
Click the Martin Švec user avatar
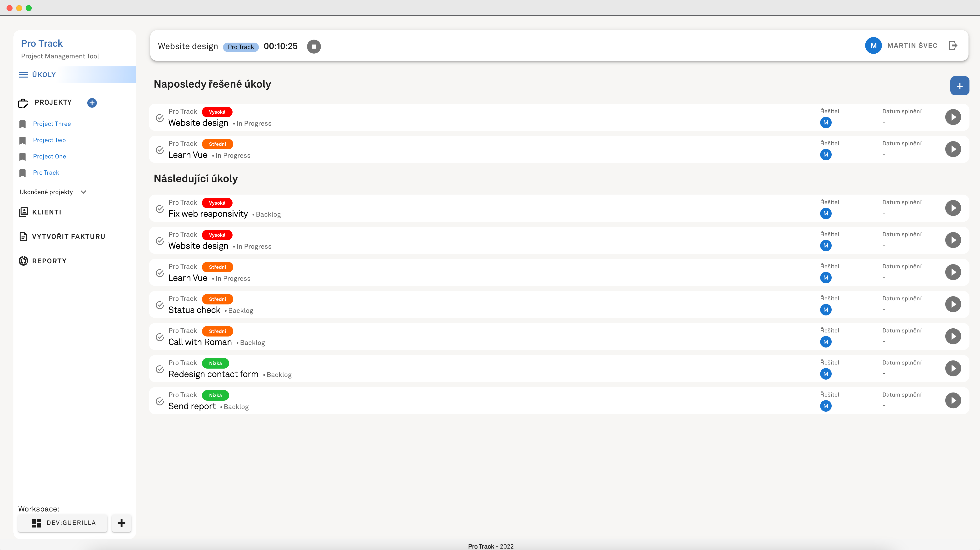click(x=873, y=46)
